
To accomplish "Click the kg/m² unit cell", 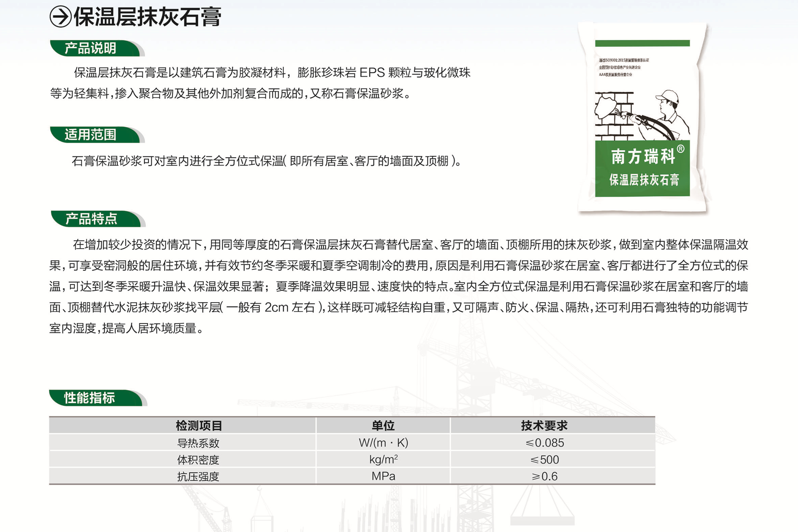I will point(383,459).
